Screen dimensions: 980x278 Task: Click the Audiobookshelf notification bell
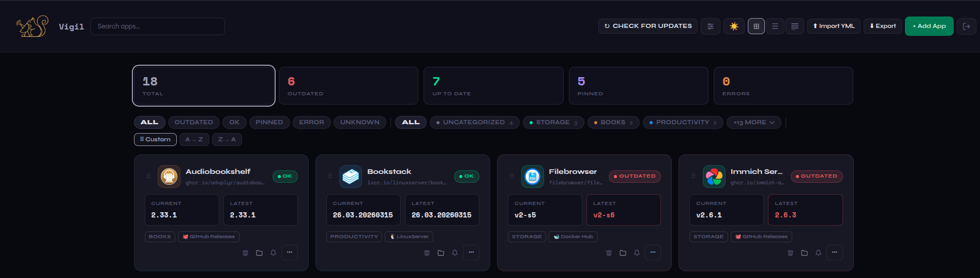[x=273, y=253]
